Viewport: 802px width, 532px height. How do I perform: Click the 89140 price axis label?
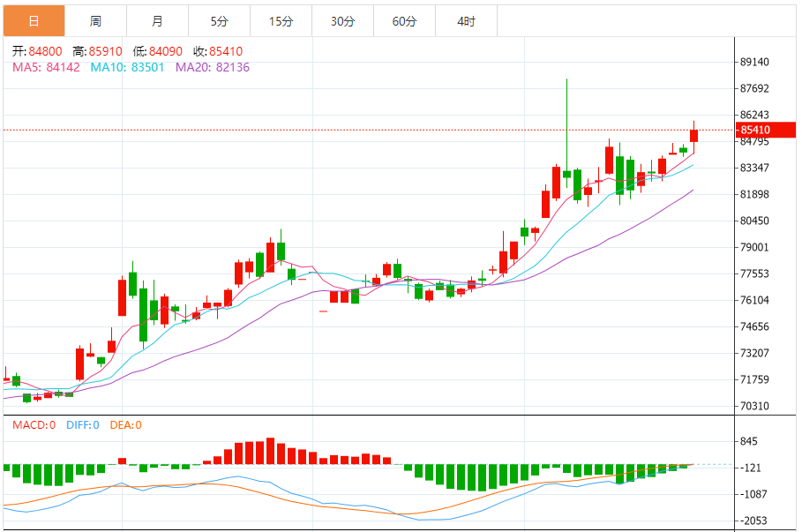click(755, 63)
